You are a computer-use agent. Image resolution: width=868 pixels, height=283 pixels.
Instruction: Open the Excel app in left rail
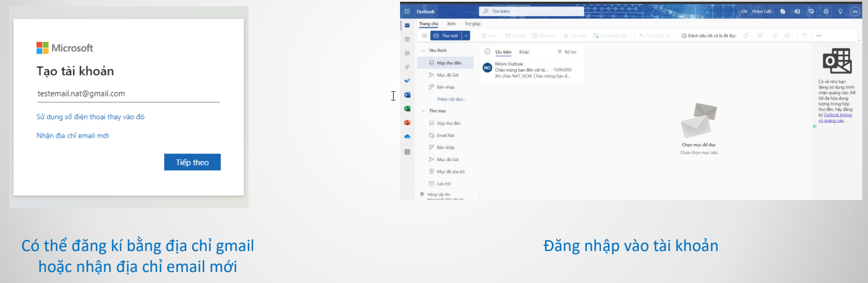coord(407,109)
